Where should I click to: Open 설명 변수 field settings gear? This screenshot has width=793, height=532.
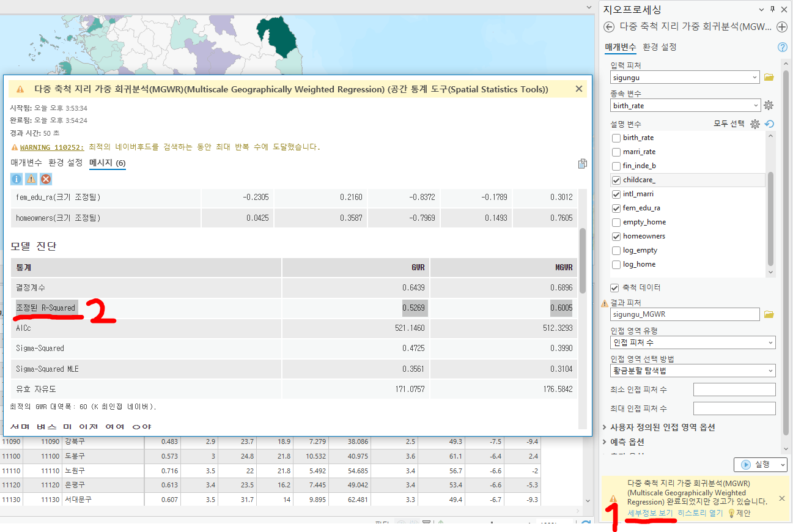(x=755, y=124)
